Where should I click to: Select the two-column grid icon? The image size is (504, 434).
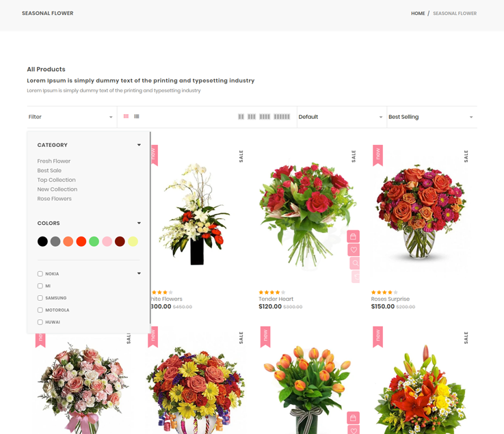click(241, 117)
